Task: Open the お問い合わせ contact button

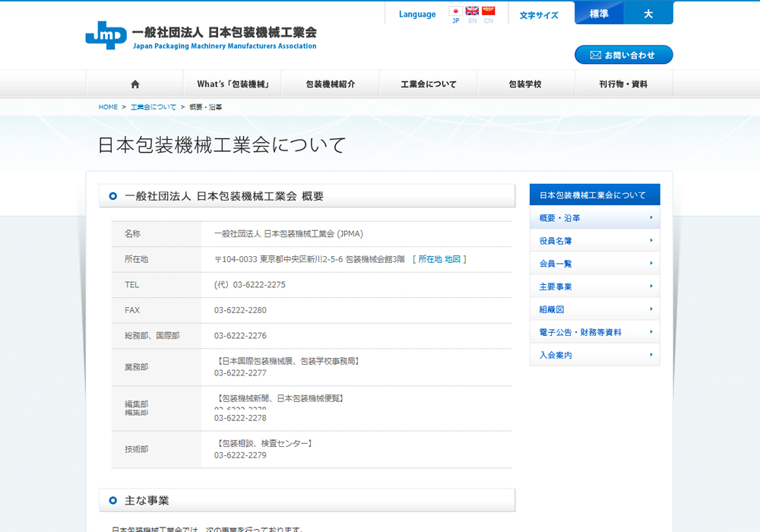Action: click(x=624, y=55)
